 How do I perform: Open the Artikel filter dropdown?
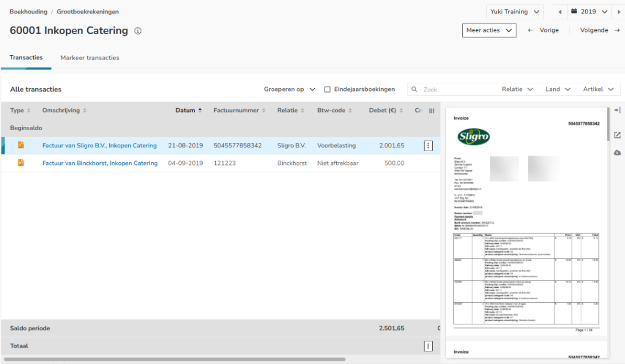point(598,89)
